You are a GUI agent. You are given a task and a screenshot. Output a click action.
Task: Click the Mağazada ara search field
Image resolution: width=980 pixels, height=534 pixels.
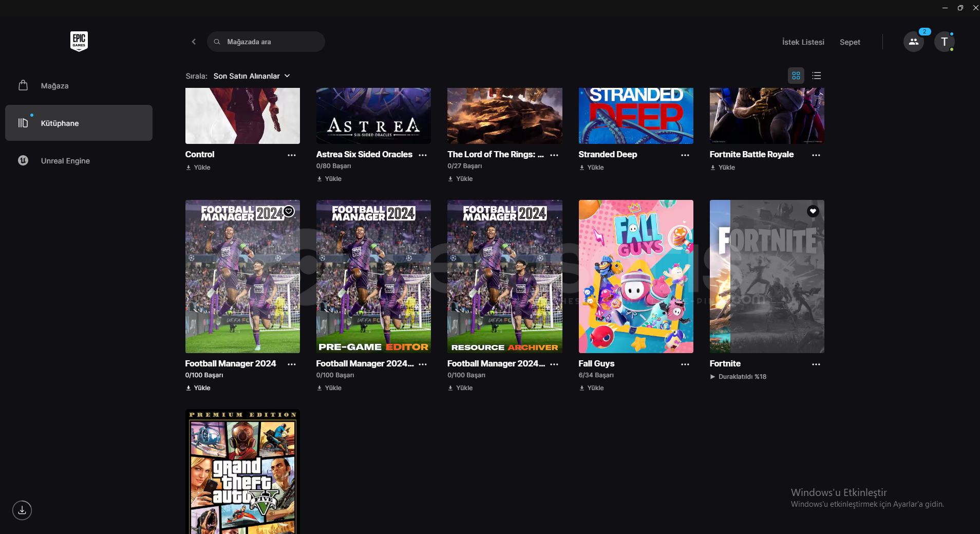[x=266, y=42]
